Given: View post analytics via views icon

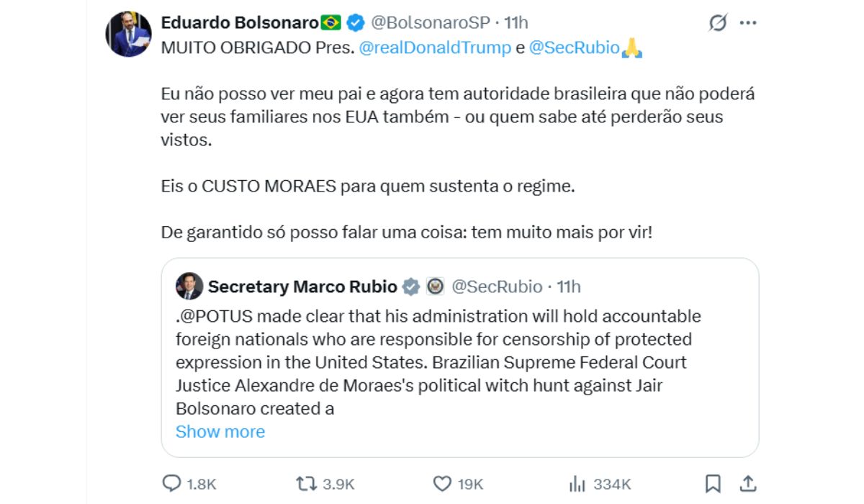Looking at the screenshot, I should click(576, 484).
